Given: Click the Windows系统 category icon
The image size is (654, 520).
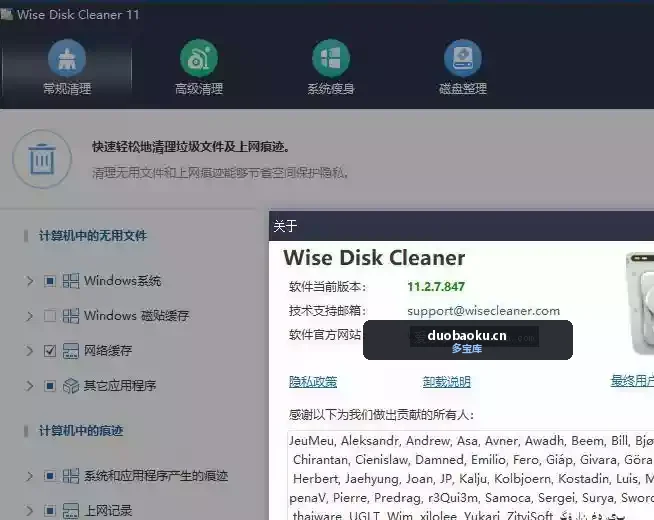Looking at the screenshot, I should (71, 281).
